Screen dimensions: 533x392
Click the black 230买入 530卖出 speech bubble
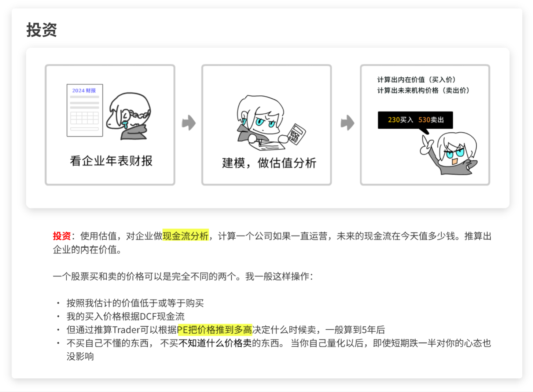tap(415, 120)
